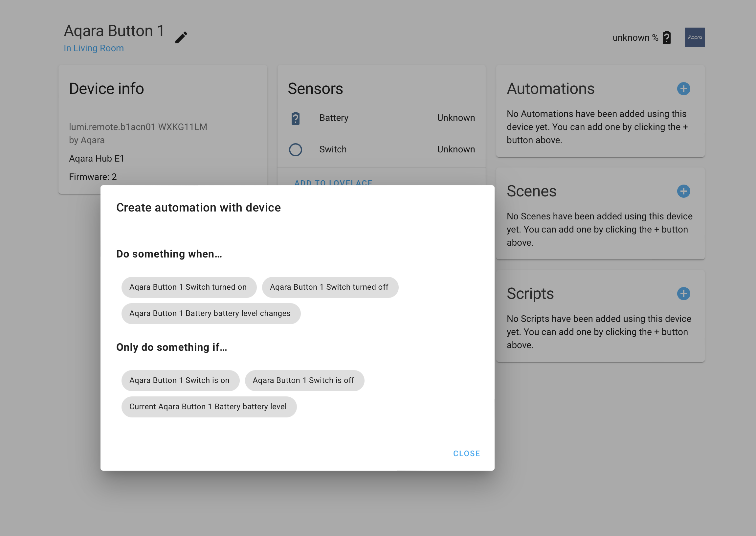756x536 pixels.
Task: Click CLOSE to dismiss the dialog
Action: coord(466,453)
